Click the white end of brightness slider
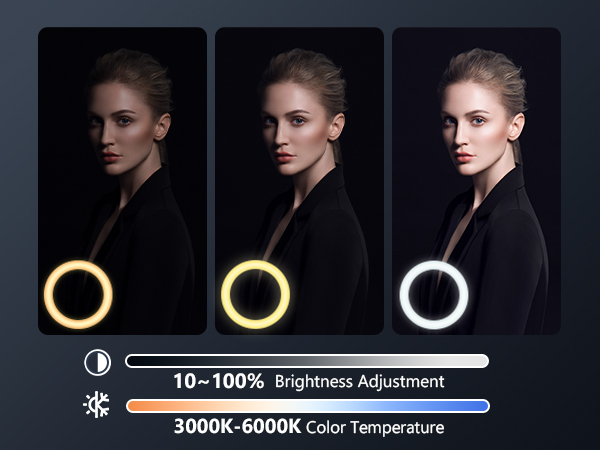600x450 pixels. [x=476, y=361]
